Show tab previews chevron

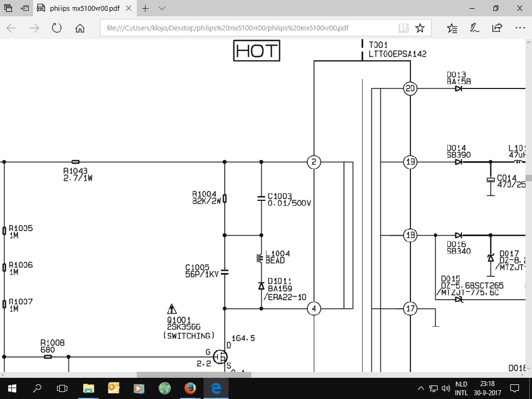[162, 8]
